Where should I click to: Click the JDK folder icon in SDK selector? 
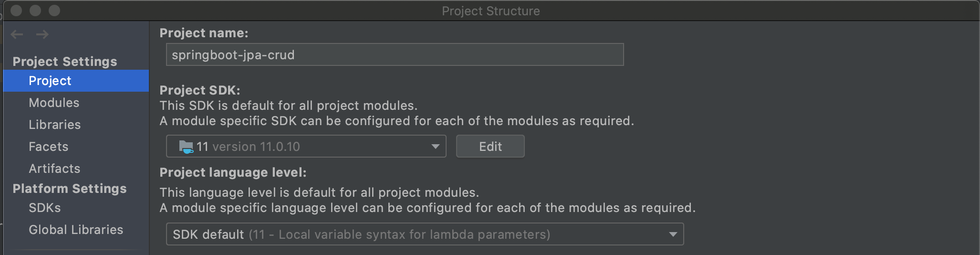[x=186, y=147]
